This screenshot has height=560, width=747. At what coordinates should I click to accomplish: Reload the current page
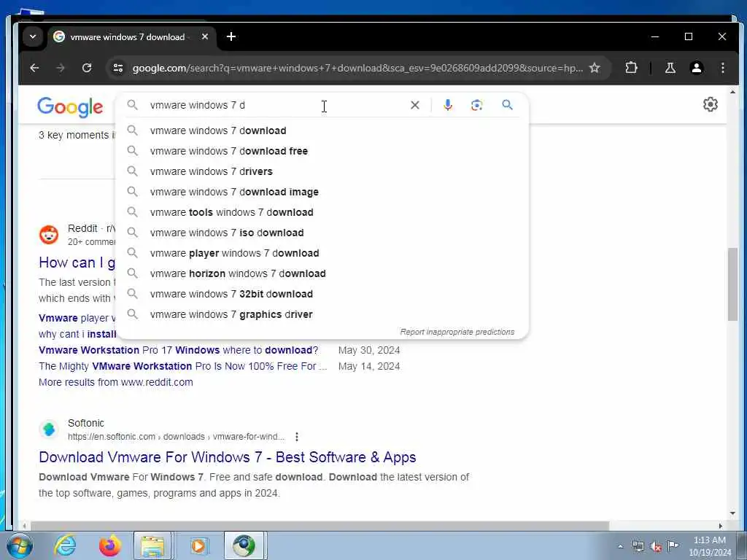pyautogui.click(x=87, y=68)
